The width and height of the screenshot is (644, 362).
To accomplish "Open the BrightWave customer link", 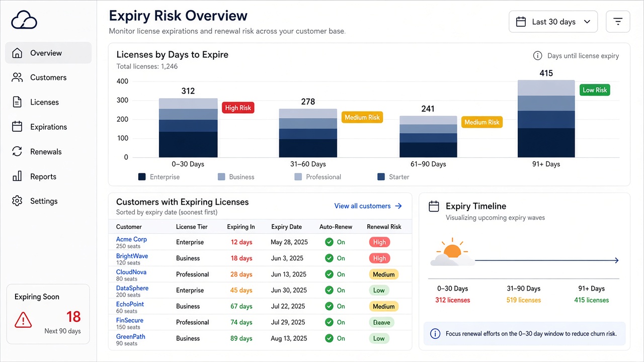I will coord(132,256).
